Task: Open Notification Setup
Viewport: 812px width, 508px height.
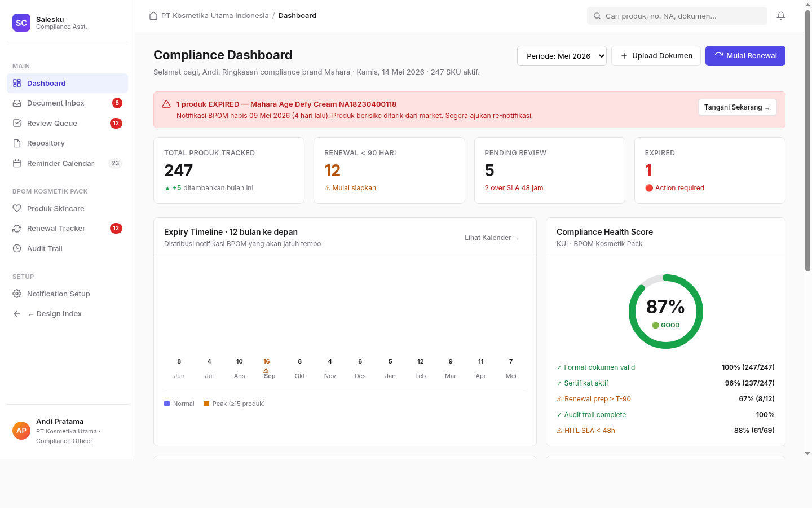Action: (x=67, y=294)
